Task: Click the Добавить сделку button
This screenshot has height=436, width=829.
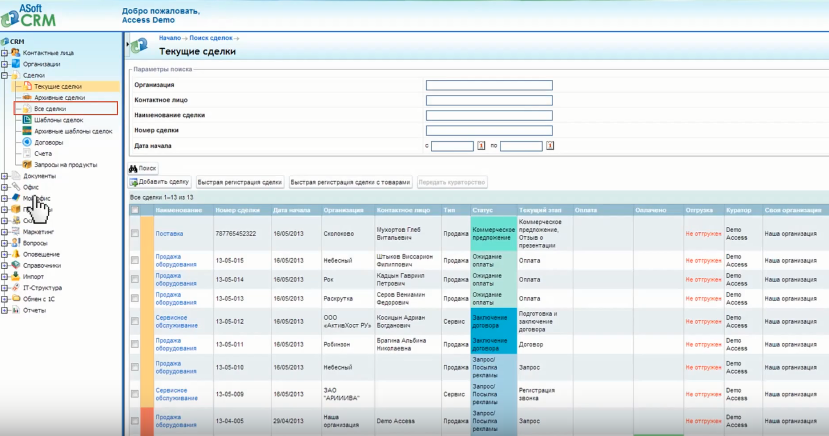Action: pyautogui.click(x=160, y=182)
